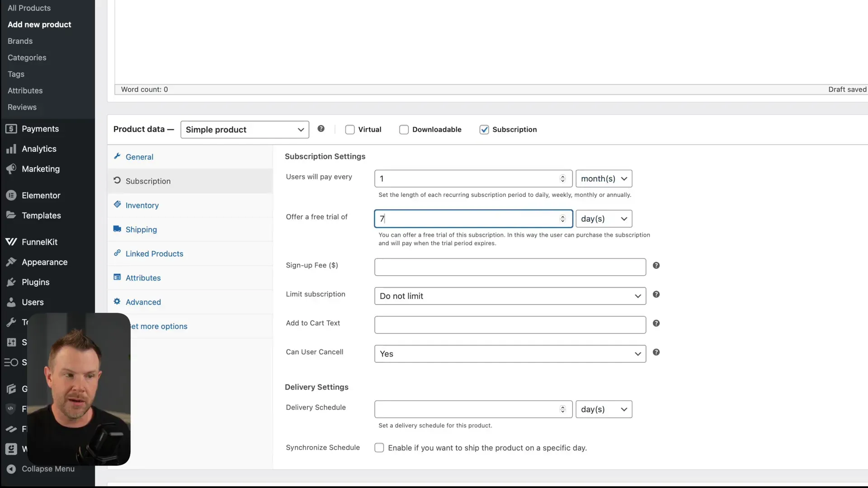Image resolution: width=868 pixels, height=488 pixels.
Task: Open Brands submenu link
Action: point(20,41)
